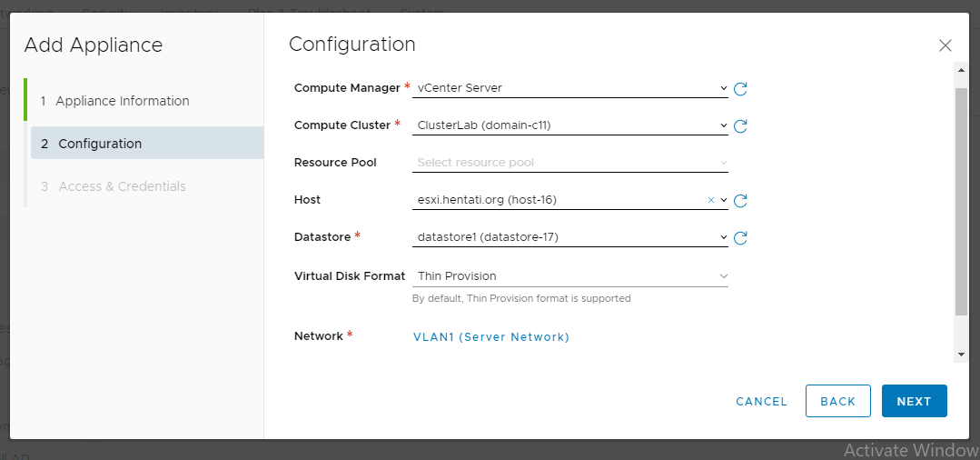Open the Host dropdown

(x=570, y=200)
